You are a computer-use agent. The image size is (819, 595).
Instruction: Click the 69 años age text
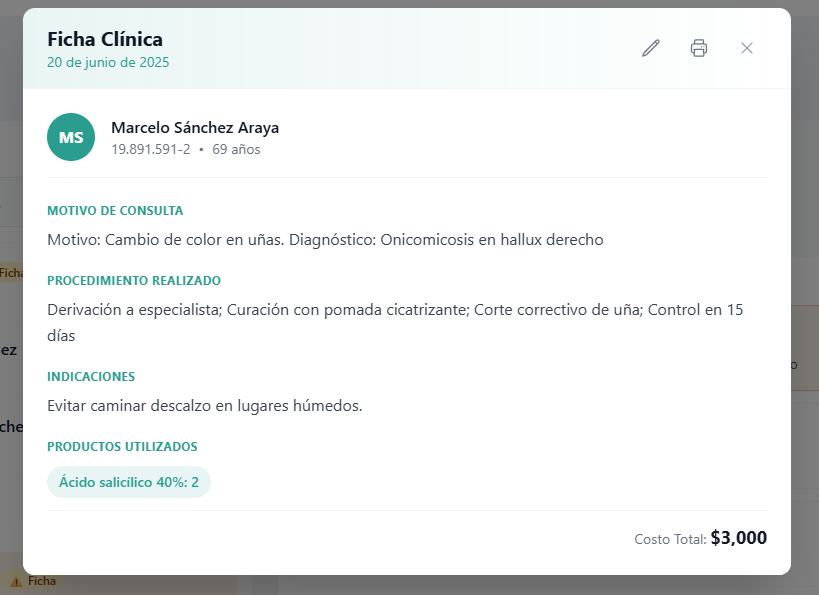[x=236, y=150]
